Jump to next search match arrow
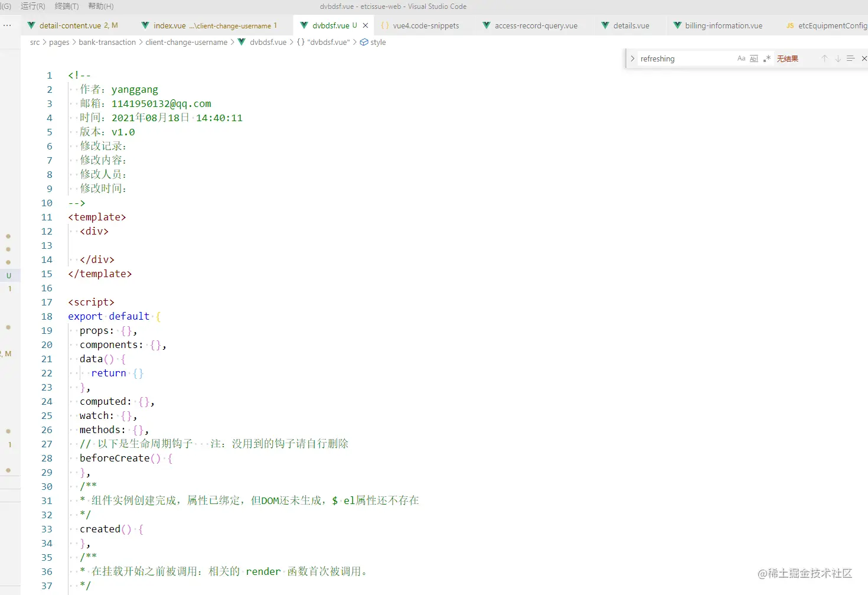The height and width of the screenshot is (595, 868). coord(837,58)
